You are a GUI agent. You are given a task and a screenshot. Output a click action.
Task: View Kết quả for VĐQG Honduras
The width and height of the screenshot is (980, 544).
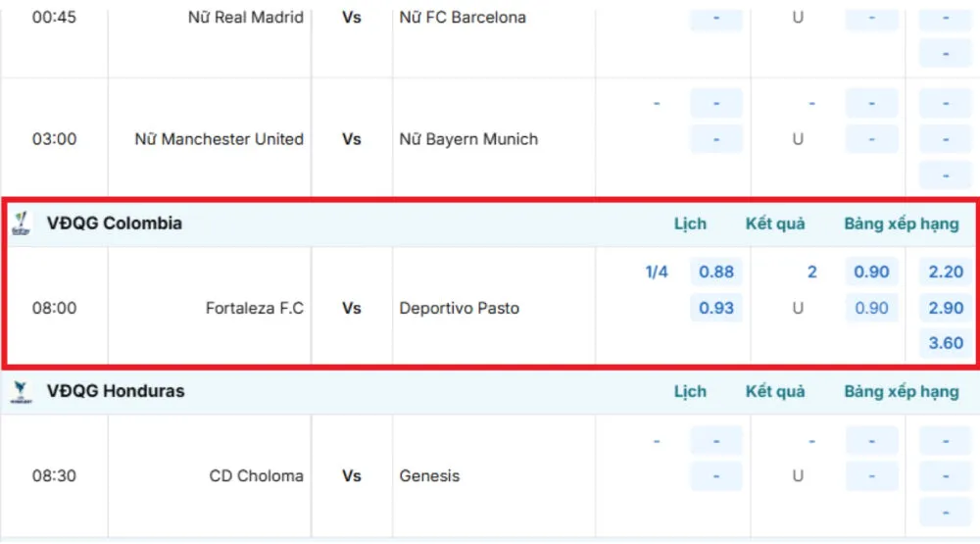[775, 391]
